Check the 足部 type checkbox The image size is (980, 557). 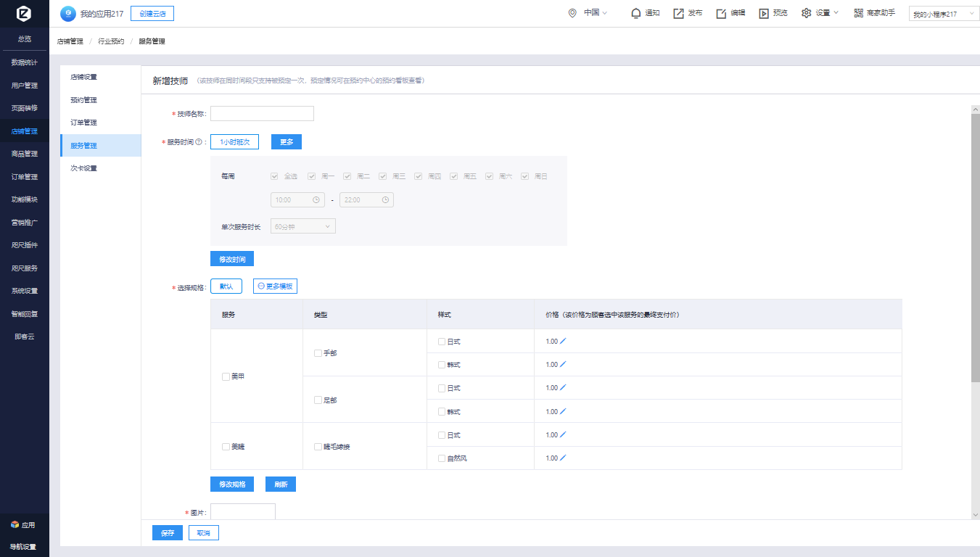click(x=318, y=400)
